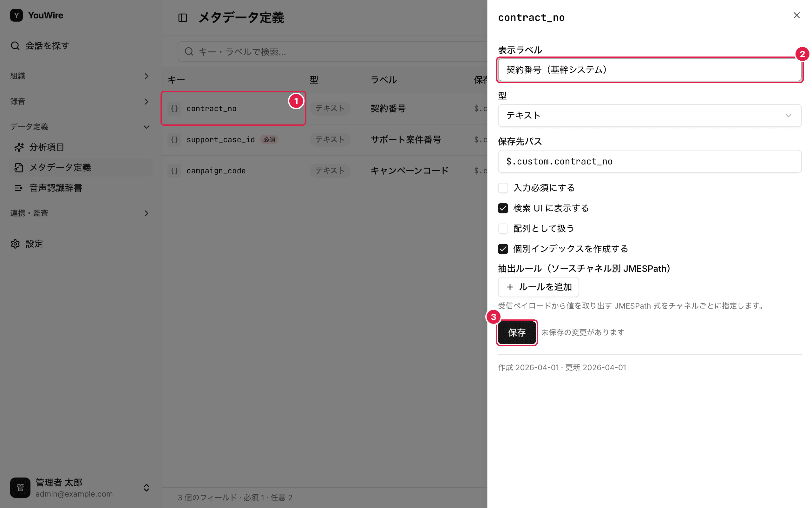Screen dimensions: 812x508
Task: Click the メタデータ定義 page heading
Action: pos(241,17)
